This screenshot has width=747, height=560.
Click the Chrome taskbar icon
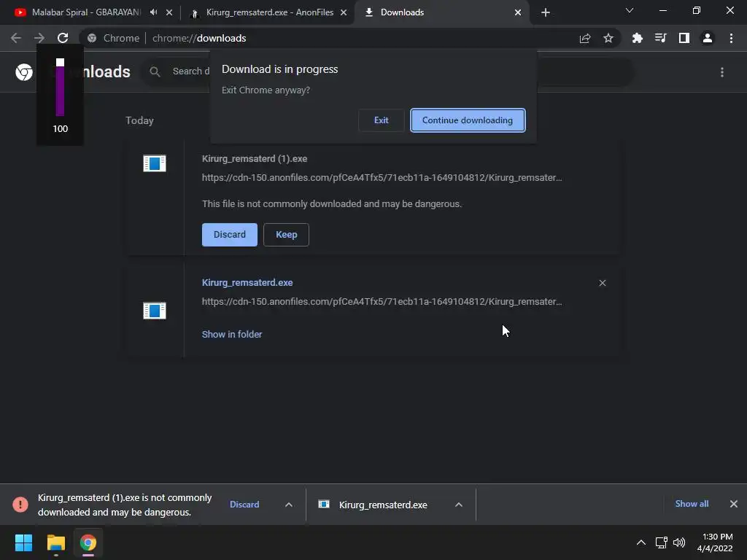(x=88, y=542)
